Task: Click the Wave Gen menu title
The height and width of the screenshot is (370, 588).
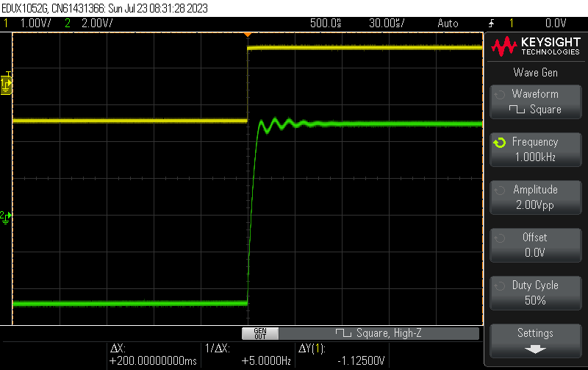Action: [535, 72]
